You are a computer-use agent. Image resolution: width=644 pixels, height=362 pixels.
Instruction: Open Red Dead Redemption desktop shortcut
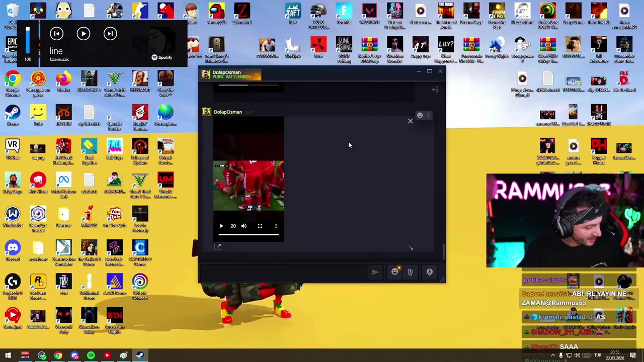[63, 152]
